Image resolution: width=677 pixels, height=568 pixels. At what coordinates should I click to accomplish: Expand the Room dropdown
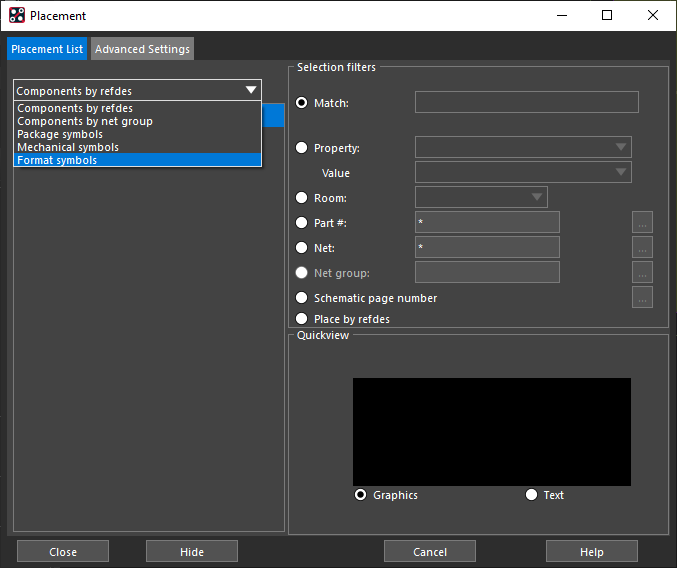pos(481,197)
